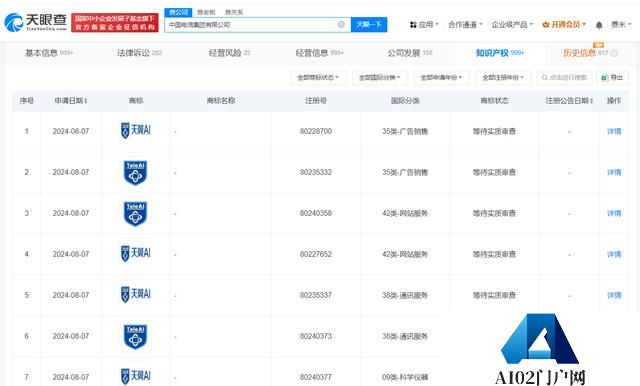Click the 开通会员 membership menu
Image resolution: width=640 pixels, height=386 pixels.
click(x=564, y=25)
